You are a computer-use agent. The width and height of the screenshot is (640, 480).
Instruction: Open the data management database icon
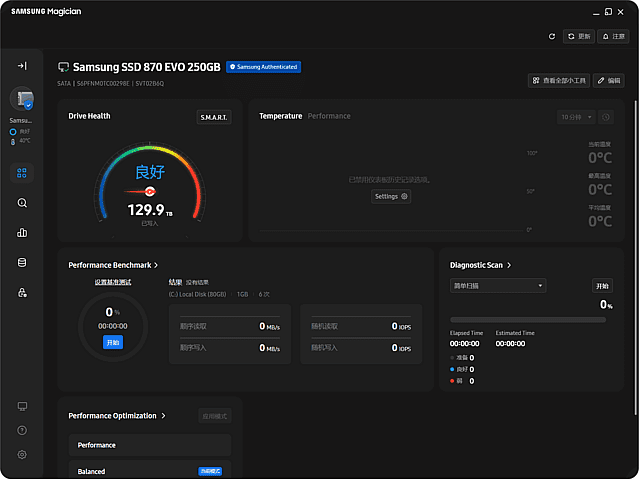tap(22, 263)
